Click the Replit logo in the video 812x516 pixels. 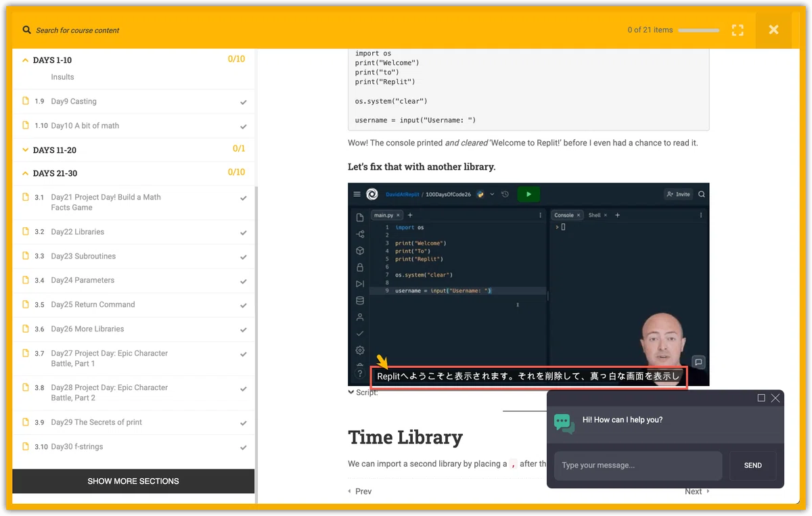[372, 194]
